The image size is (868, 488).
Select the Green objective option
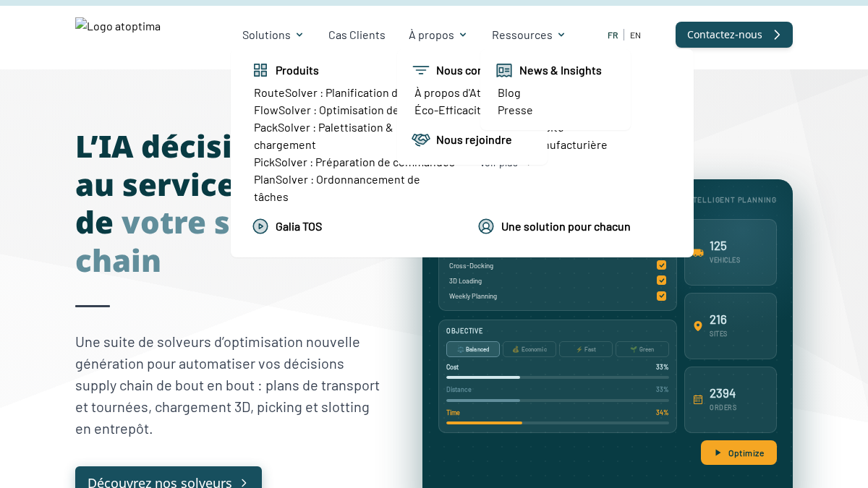tap(642, 349)
